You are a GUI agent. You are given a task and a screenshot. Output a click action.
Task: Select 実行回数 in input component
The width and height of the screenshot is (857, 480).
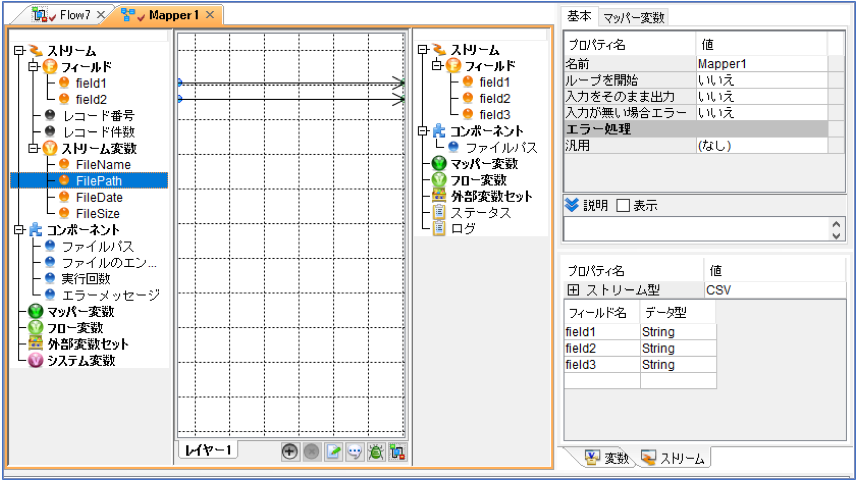click(x=86, y=279)
